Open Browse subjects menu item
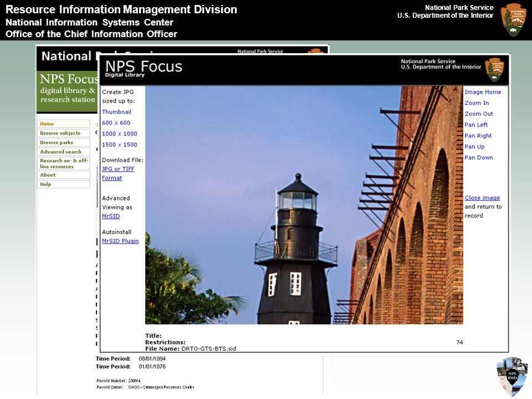This screenshot has height=399, width=532. pyautogui.click(x=63, y=133)
